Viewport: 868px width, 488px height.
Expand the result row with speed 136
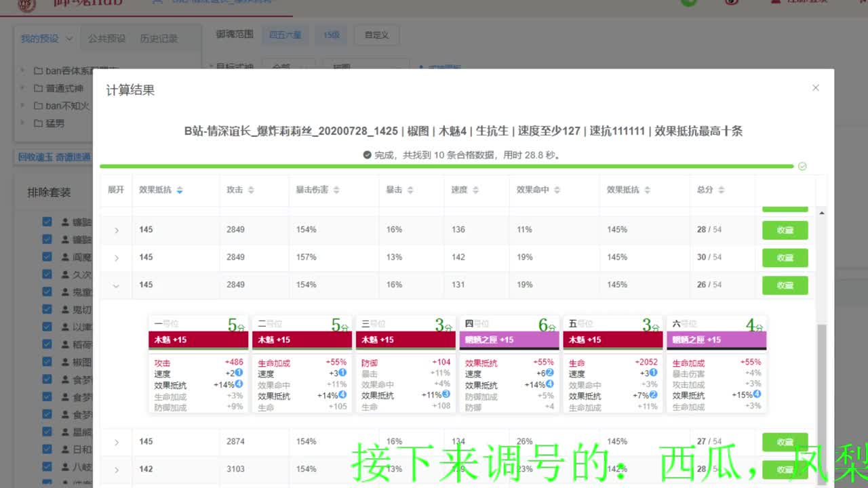point(116,230)
